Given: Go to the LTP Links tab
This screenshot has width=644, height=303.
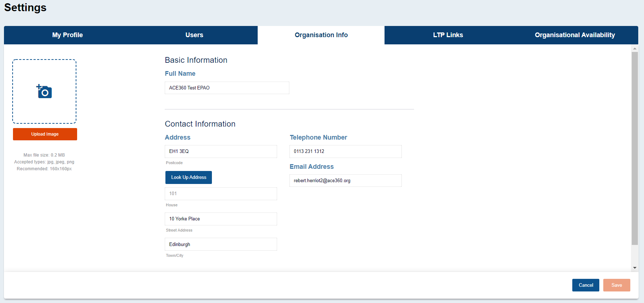Looking at the screenshot, I should coord(448,35).
